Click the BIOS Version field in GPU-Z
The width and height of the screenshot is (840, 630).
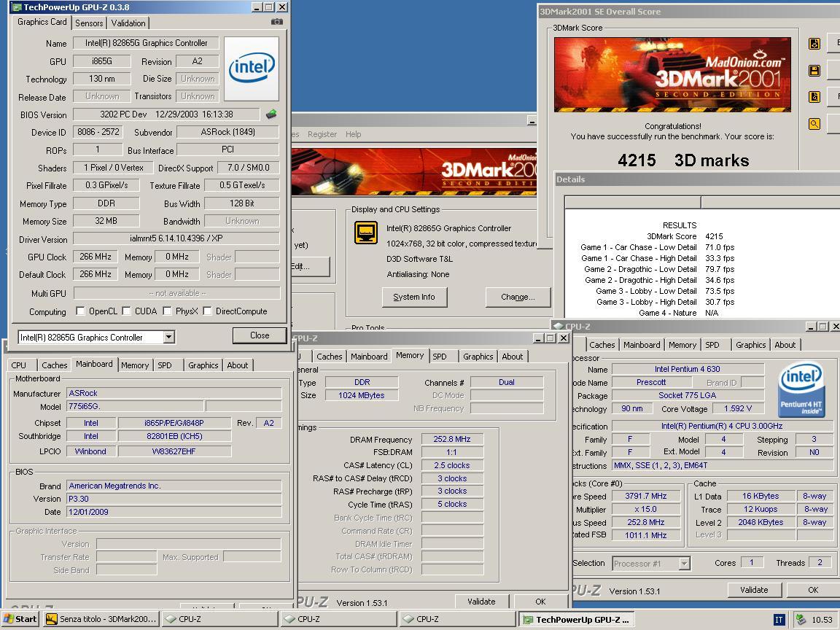pyautogui.click(x=166, y=114)
